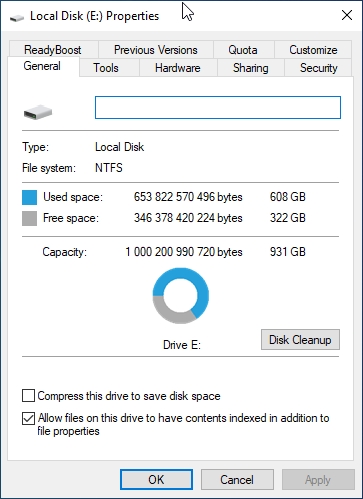Image resolution: width=363 pixels, height=499 pixels.
Task: Switch to the Hardware tab
Action: coord(178,68)
